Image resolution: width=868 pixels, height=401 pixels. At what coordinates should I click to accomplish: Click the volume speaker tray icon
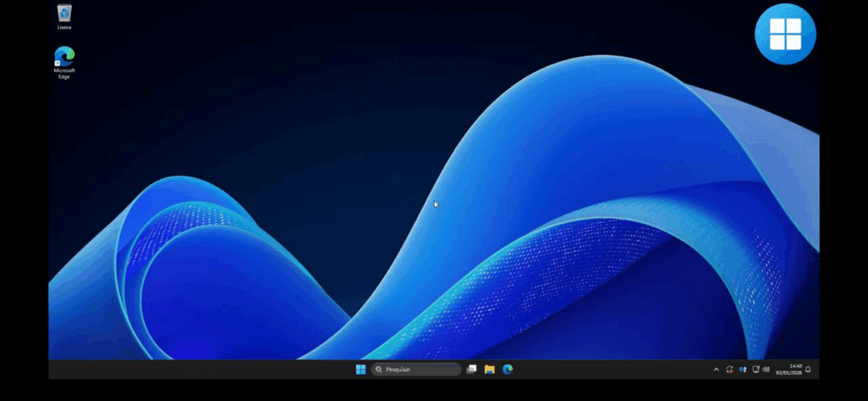point(766,370)
